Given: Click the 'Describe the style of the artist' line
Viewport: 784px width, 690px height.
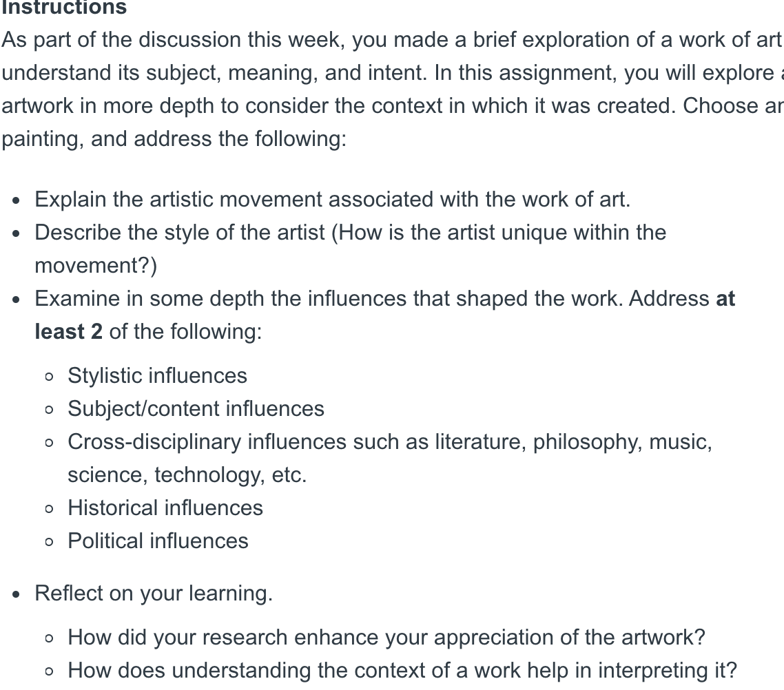Looking at the screenshot, I should (x=351, y=232).
